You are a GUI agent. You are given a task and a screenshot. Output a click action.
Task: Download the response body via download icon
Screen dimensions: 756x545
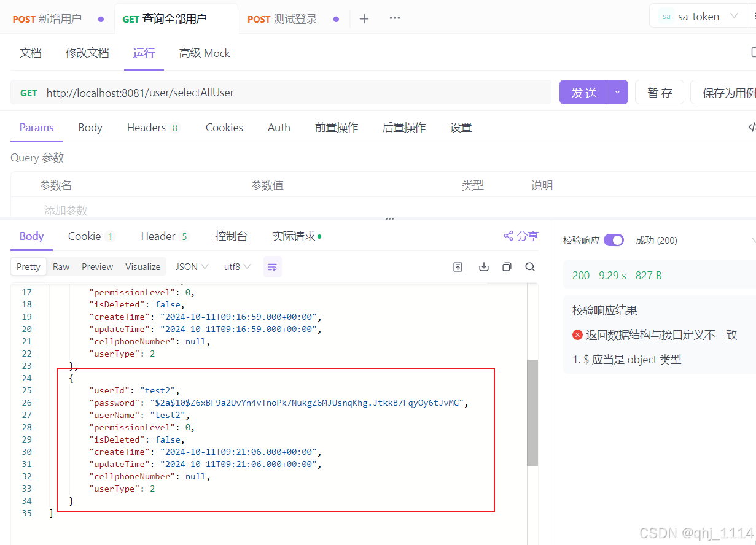(x=483, y=266)
